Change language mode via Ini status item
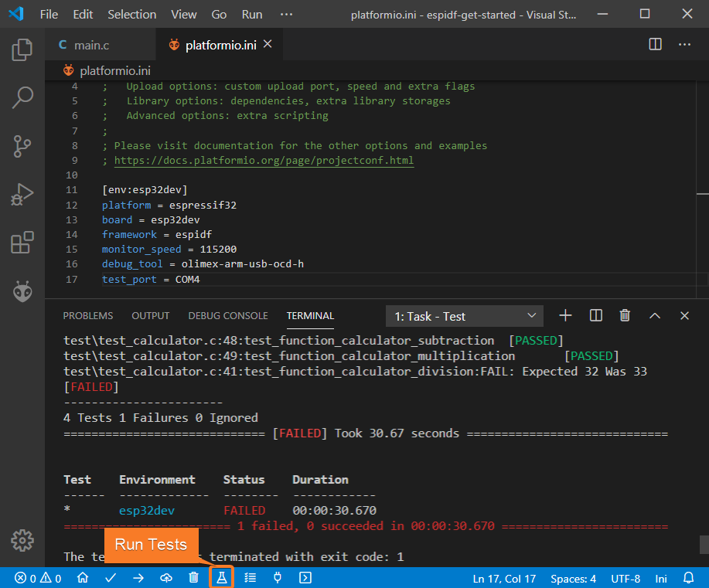 coord(660,579)
